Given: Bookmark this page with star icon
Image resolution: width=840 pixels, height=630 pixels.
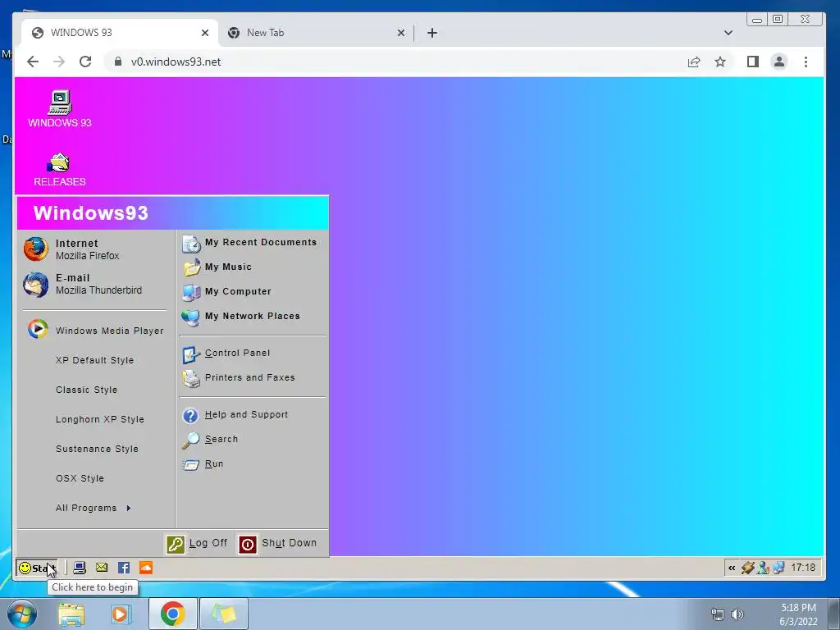Looking at the screenshot, I should [720, 62].
